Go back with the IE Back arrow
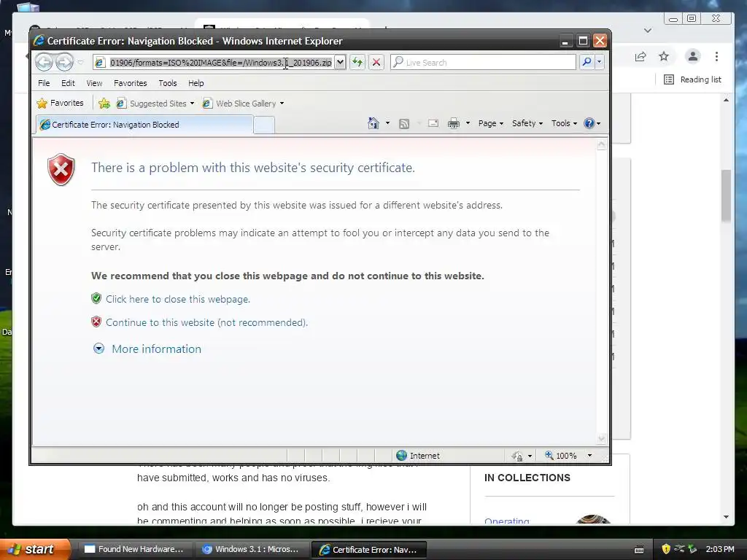 (44, 62)
